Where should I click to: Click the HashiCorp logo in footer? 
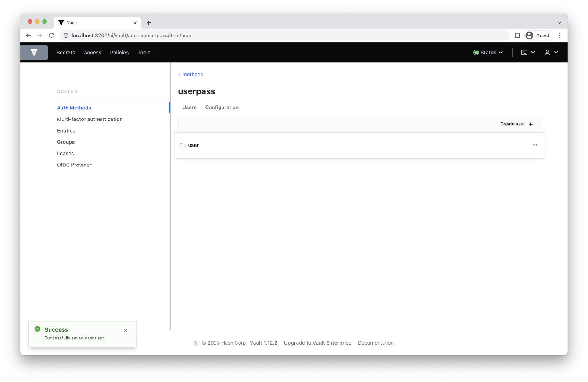(x=196, y=343)
